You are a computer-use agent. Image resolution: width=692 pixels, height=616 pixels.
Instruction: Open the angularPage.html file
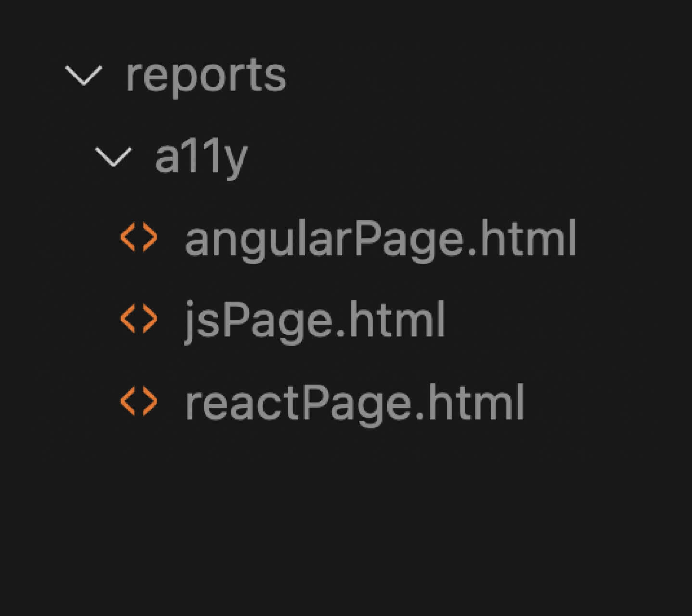[380, 238]
